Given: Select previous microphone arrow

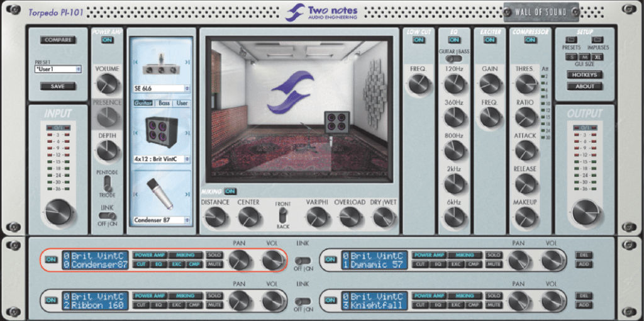Looking at the screenshot, I should tap(136, 194).
